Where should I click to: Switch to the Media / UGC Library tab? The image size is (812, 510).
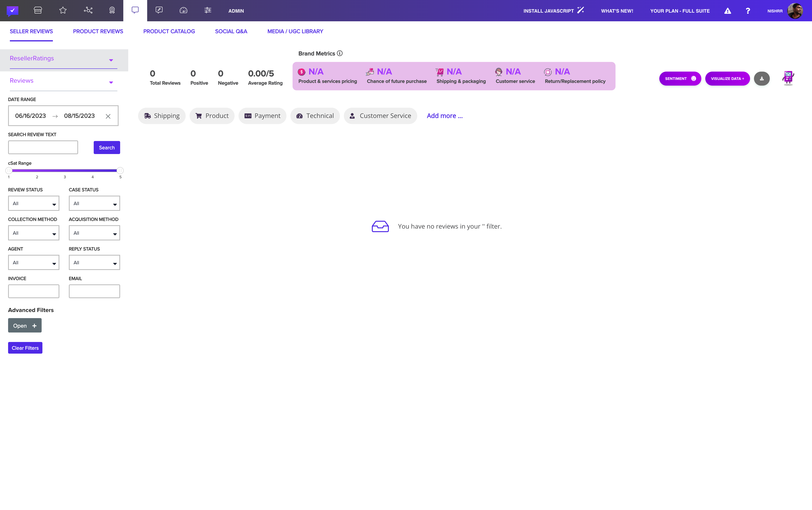point(295,31)
